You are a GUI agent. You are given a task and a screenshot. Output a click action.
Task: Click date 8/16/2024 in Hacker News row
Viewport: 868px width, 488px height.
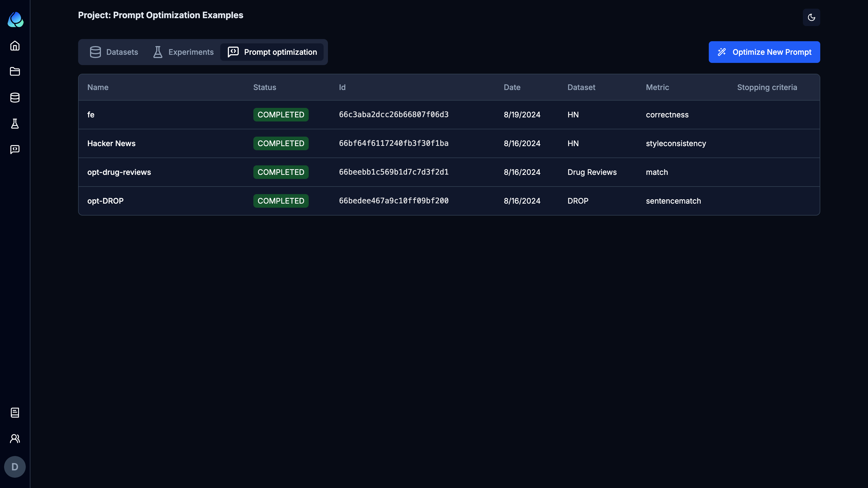(x=522, y=143)
